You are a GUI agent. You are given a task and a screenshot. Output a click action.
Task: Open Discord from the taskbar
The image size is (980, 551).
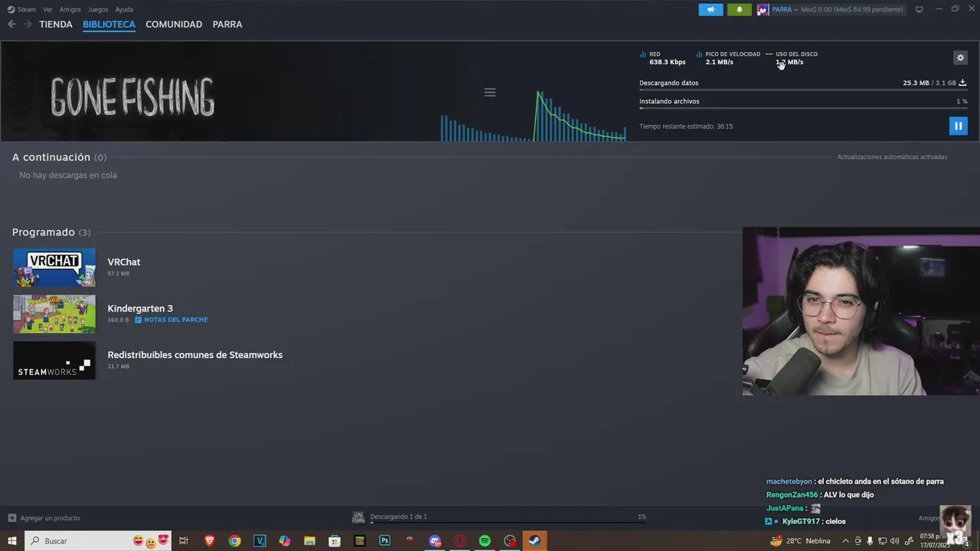point(435,541)
